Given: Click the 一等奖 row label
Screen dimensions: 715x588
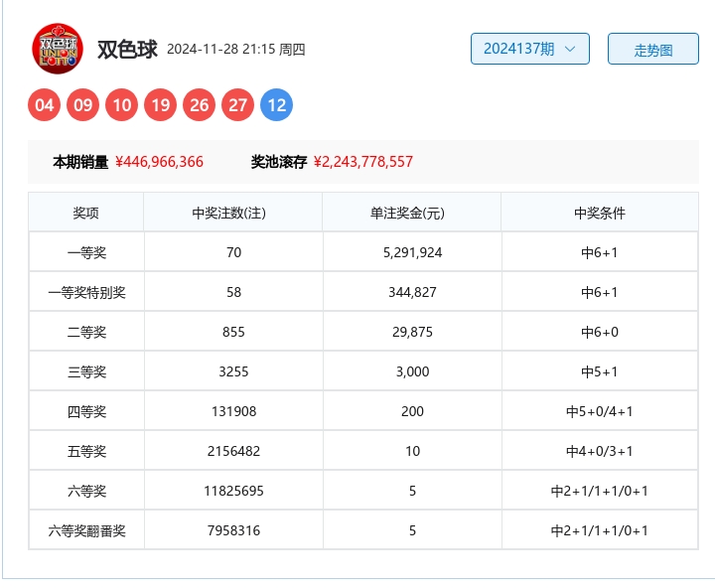Looking at the screenshot, I should (x=86, y=252).
